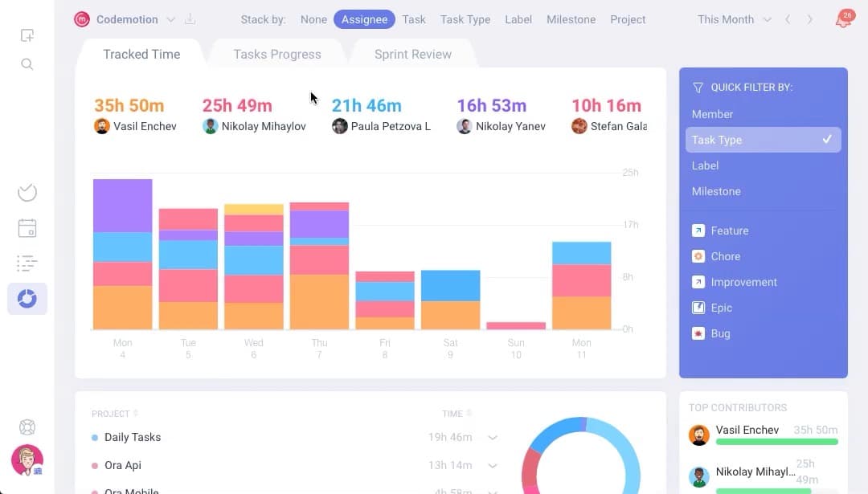This screenshot has width=868, height=494.
Task: Switch to the Tracked Time tab
Action: click(x=141, y=54)
